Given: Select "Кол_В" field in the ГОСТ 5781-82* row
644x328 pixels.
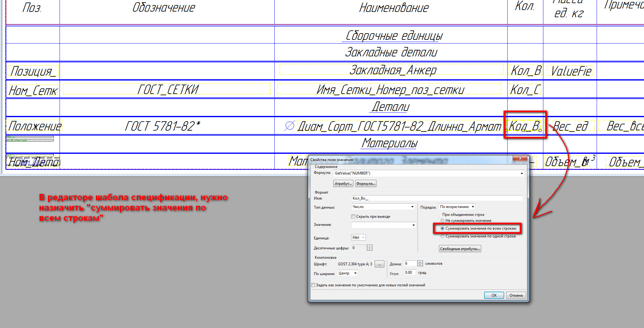Looking at the screenshot, I should point(524,126).
